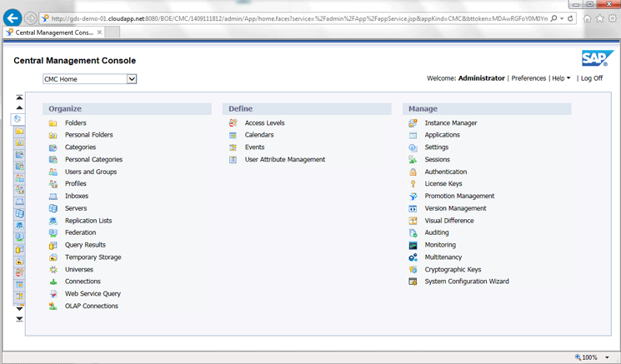Click the Instance Manager icon
Viewport: 621px width, 364px height.
[x=413, y=123]
